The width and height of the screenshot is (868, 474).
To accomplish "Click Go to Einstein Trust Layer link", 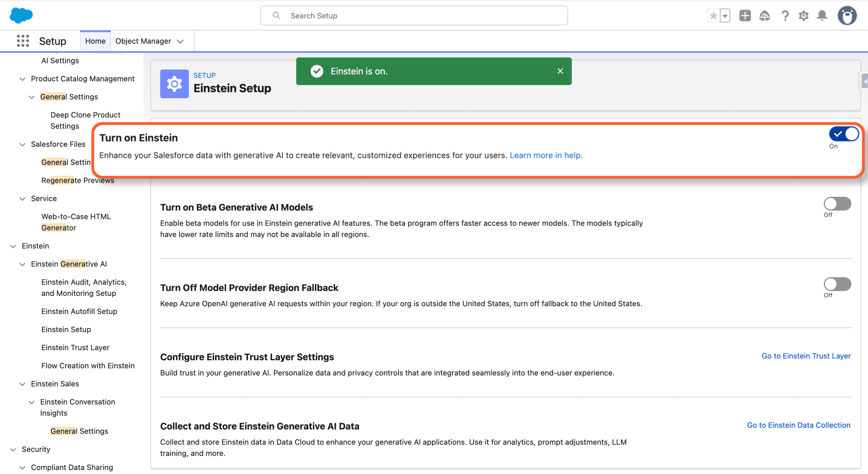I will (x=806, y=356).
